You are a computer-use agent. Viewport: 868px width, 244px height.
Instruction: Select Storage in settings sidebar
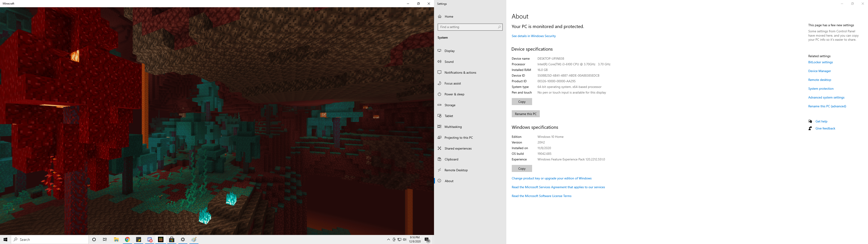click(450, 105)
